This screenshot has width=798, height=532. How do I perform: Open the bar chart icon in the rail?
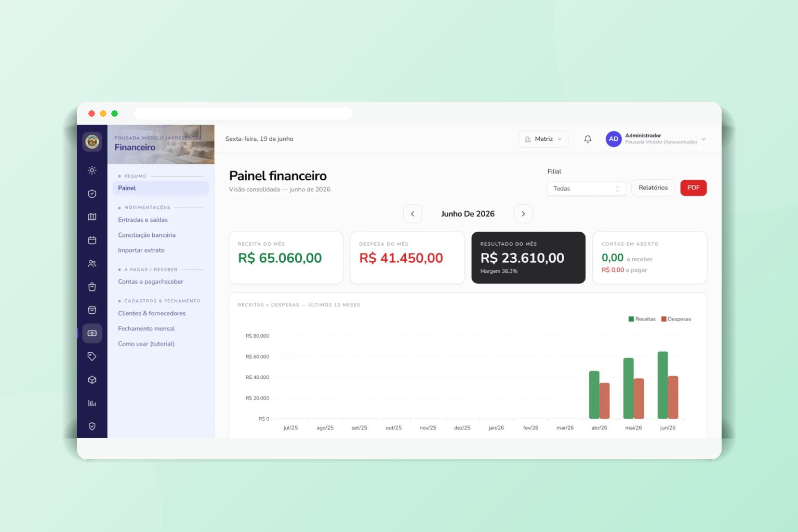[92, 403]
